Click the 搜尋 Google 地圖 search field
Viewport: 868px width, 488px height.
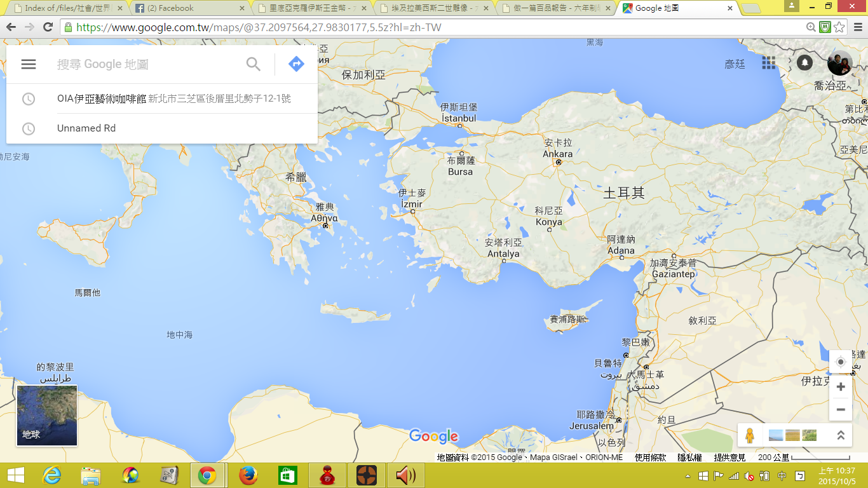[146, 64]
